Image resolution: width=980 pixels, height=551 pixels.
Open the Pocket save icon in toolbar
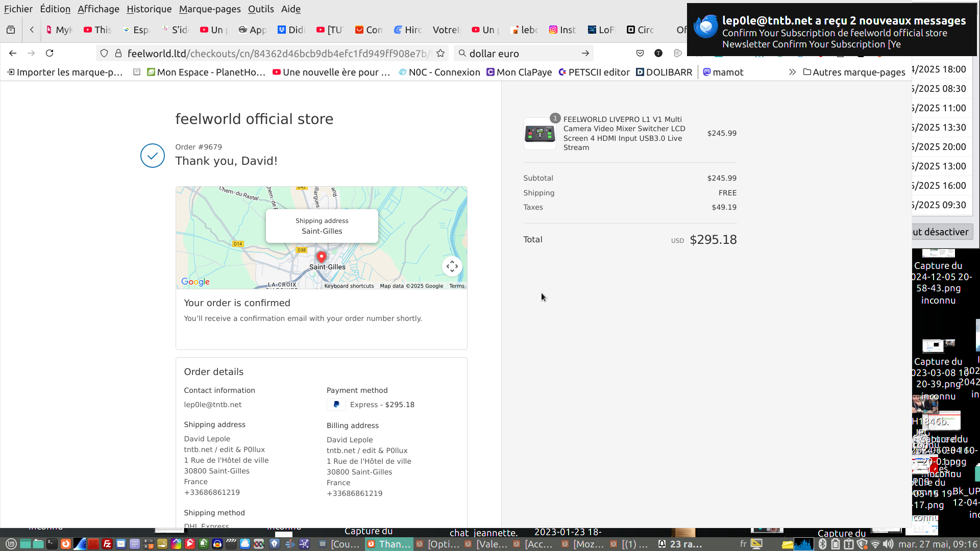click(x=640, y=53)
